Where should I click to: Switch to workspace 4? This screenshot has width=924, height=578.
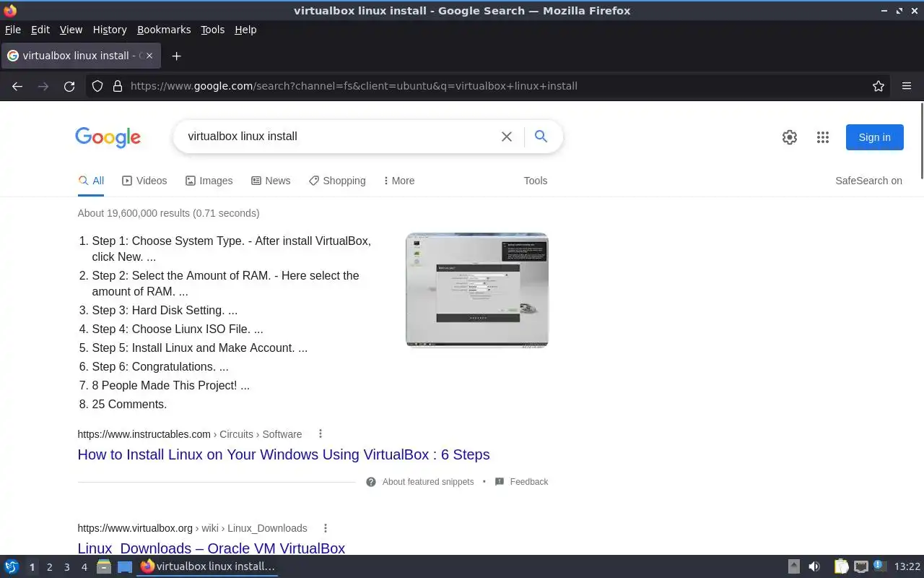pyautogui.click(x=84, y=567)
